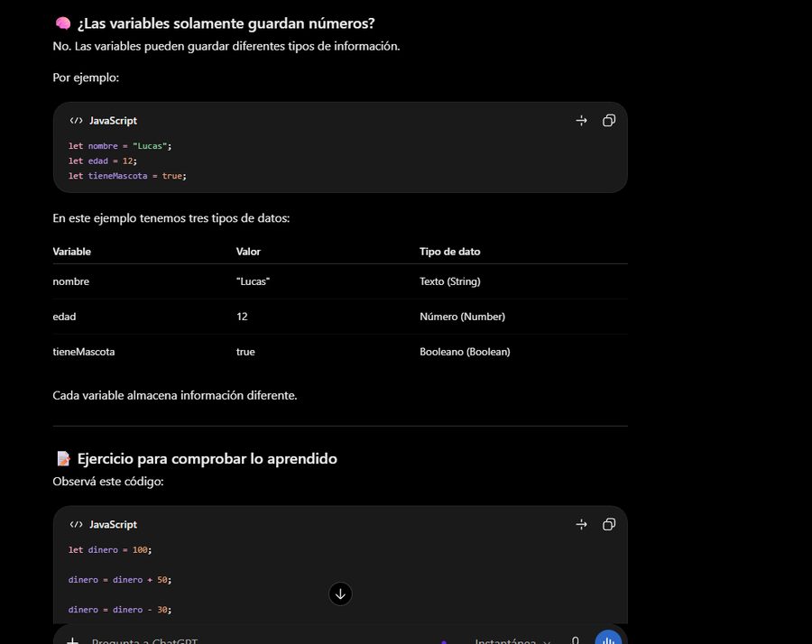Click the Valor column header
This screenshot has width=812, height=644.
249,252
